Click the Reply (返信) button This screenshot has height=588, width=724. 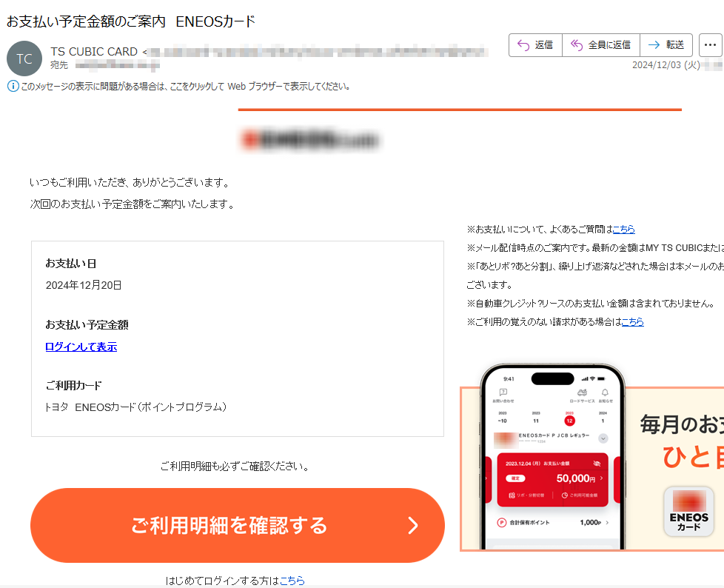click(536, 45)
